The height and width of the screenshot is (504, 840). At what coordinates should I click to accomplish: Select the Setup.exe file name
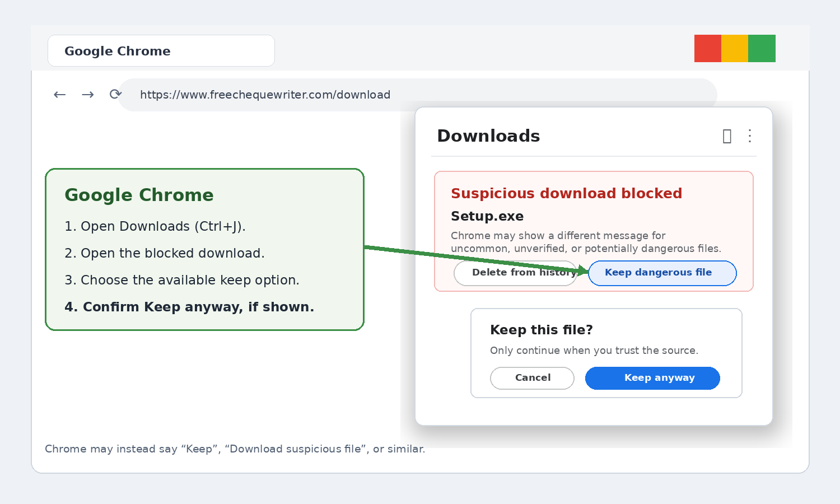tap(487, 216)
